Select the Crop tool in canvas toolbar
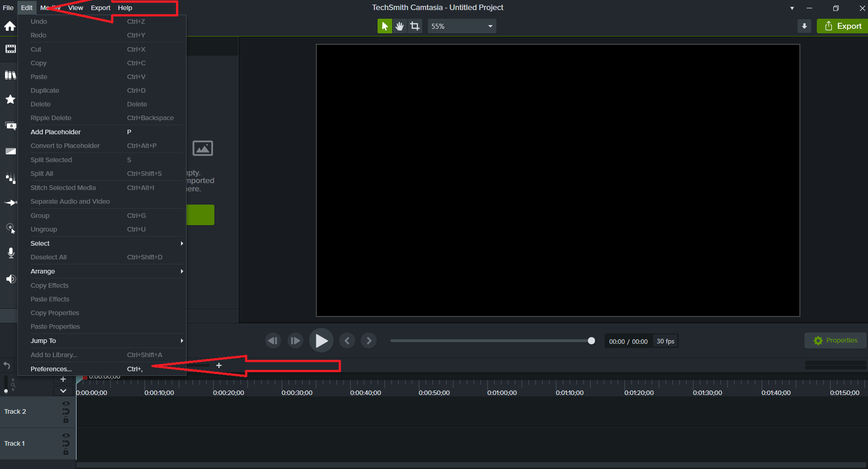Screen dimensions: 868x469 [415, 26]
